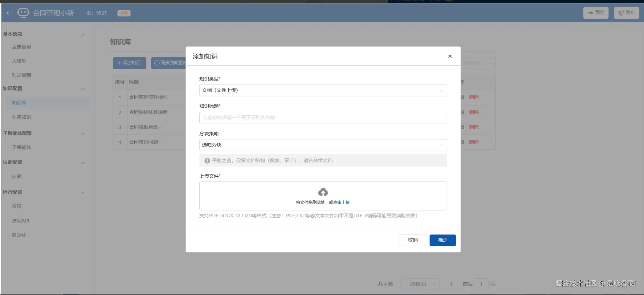Click the 合同常见问题一 title cell
The width and height of the screenshot is (644, 295).
click(x=146, y=142)
